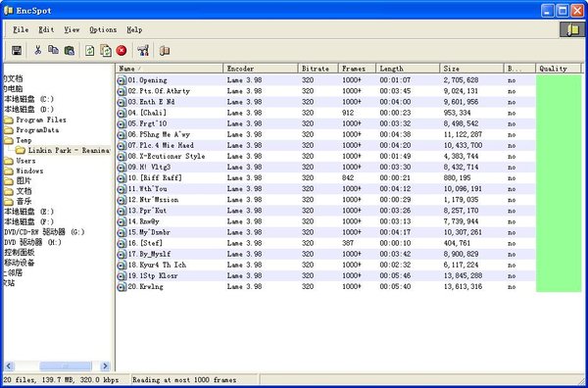Click size value 13,845,288

click(463, 276)
